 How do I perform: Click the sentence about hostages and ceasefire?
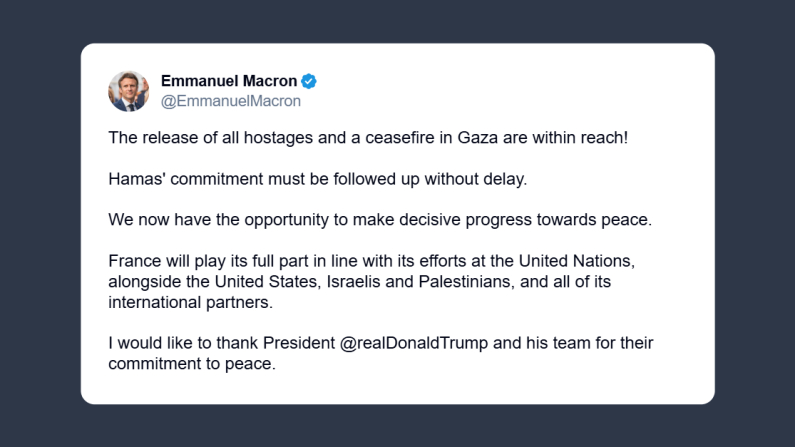(x=368, y=137)
